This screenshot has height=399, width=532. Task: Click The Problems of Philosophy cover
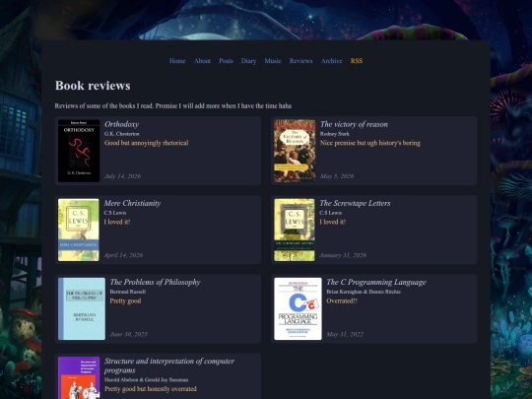coord(82,308)
